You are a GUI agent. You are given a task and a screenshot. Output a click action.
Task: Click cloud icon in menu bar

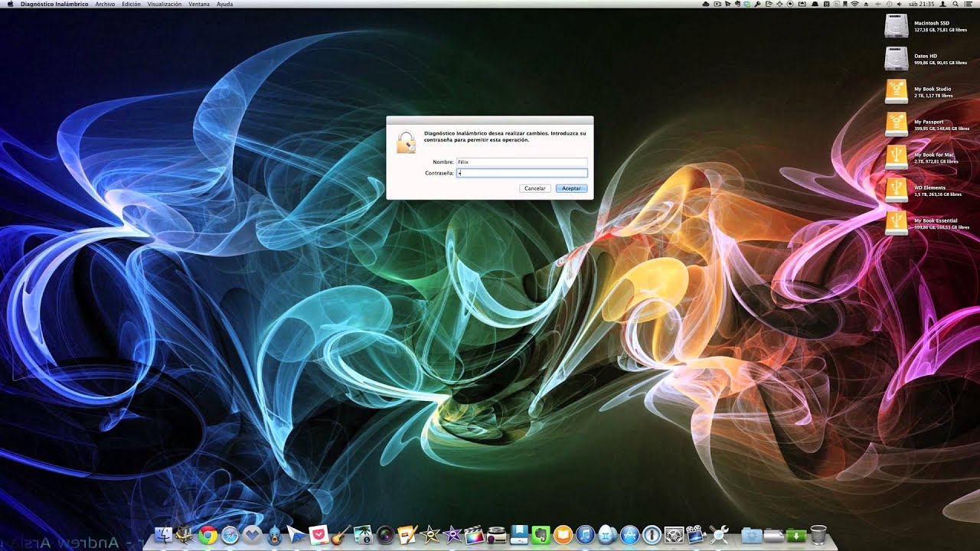click(705, 4)
